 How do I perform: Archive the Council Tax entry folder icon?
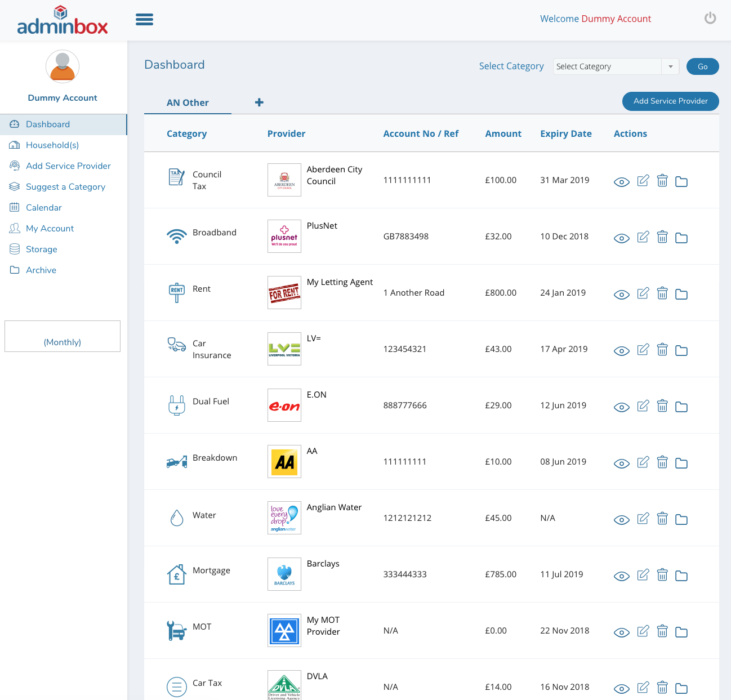pyautogui.click(x=681, y=181)
